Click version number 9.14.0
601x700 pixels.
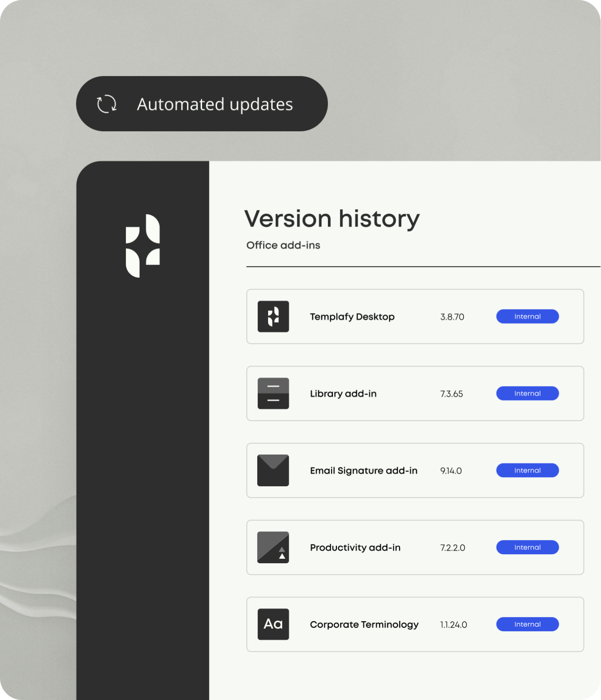pos(451,470)
